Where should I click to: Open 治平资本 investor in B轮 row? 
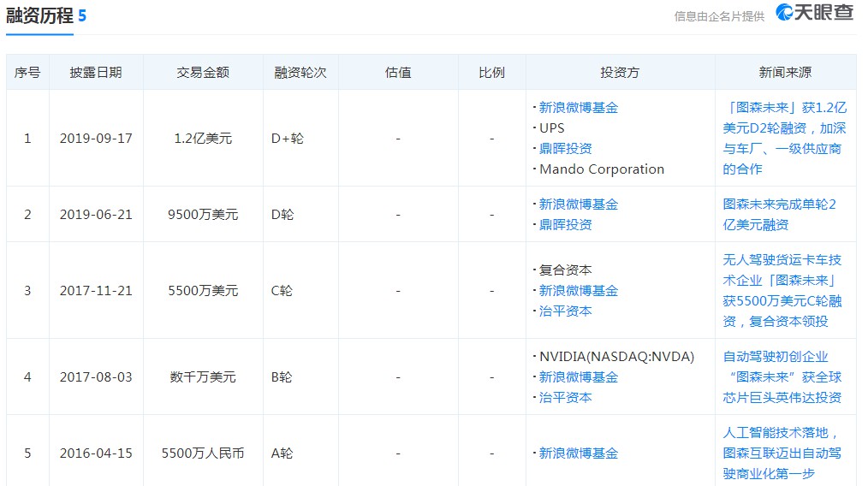coord(565,397)
